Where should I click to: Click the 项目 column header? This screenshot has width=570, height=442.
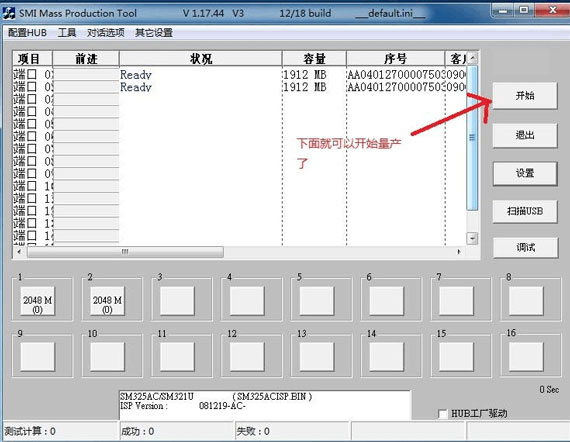pos(32,59)
